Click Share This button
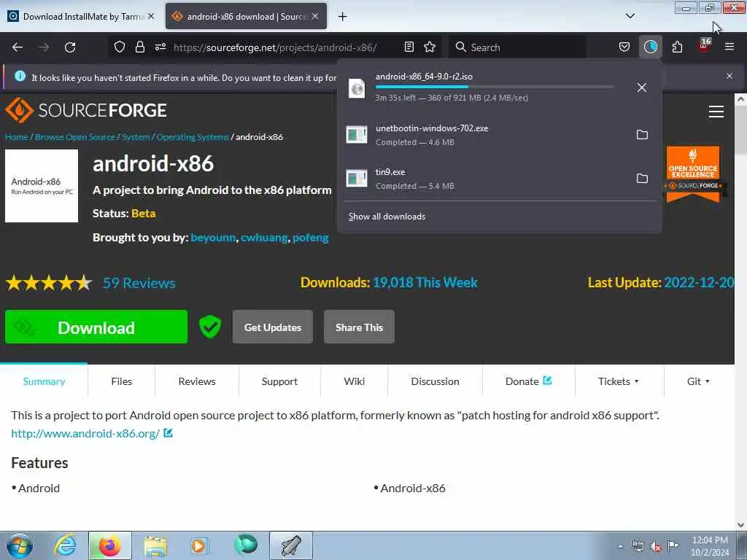Screen dimensions: 747x560 359,327
